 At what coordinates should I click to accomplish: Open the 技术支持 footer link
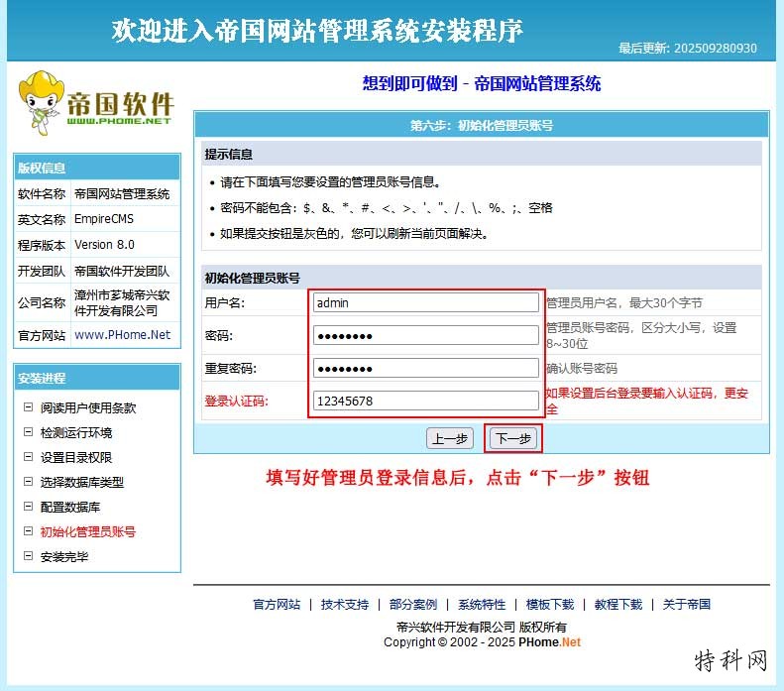click(345, 605)
